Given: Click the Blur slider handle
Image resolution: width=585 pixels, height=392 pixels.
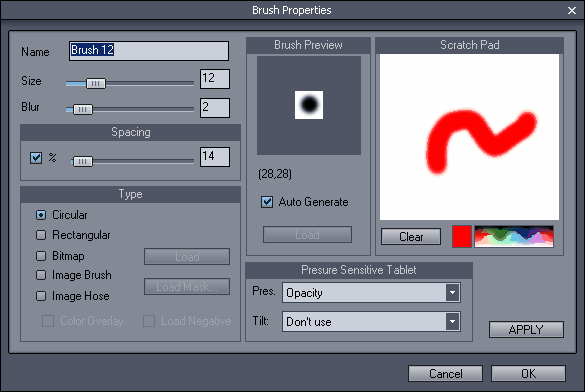Looking at the screenshot, I should (x=83, y=109).
